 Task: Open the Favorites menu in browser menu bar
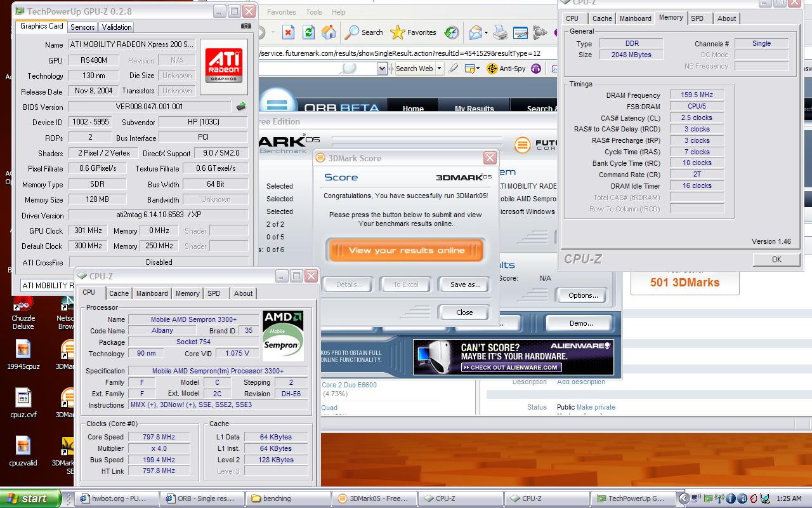(281, 11)
